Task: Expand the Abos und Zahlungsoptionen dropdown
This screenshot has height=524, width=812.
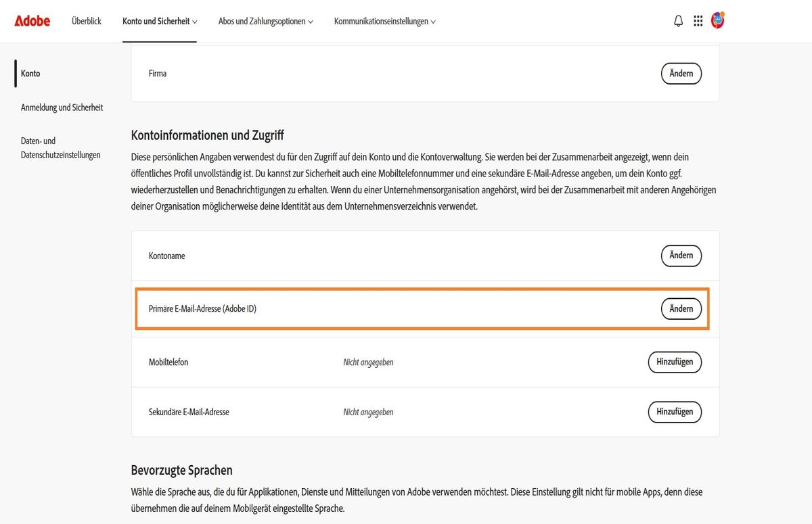Action: pyautogui.click(x=265, y=21)
